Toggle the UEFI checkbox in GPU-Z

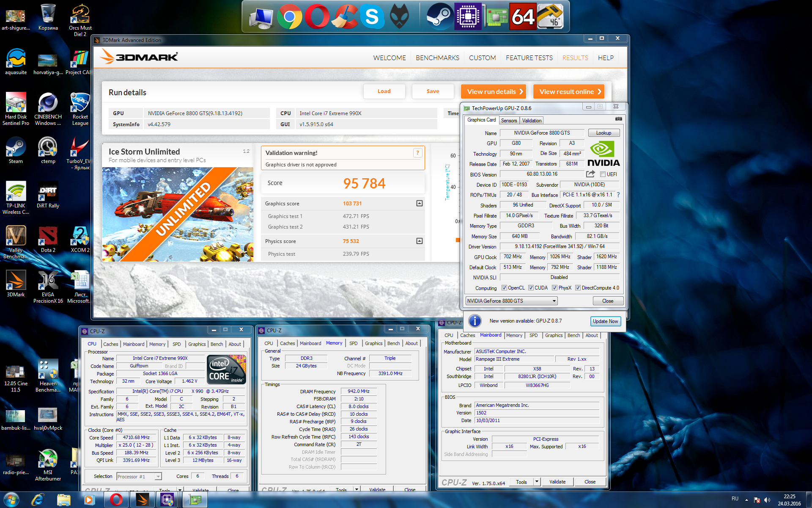(x=603, y=174)
